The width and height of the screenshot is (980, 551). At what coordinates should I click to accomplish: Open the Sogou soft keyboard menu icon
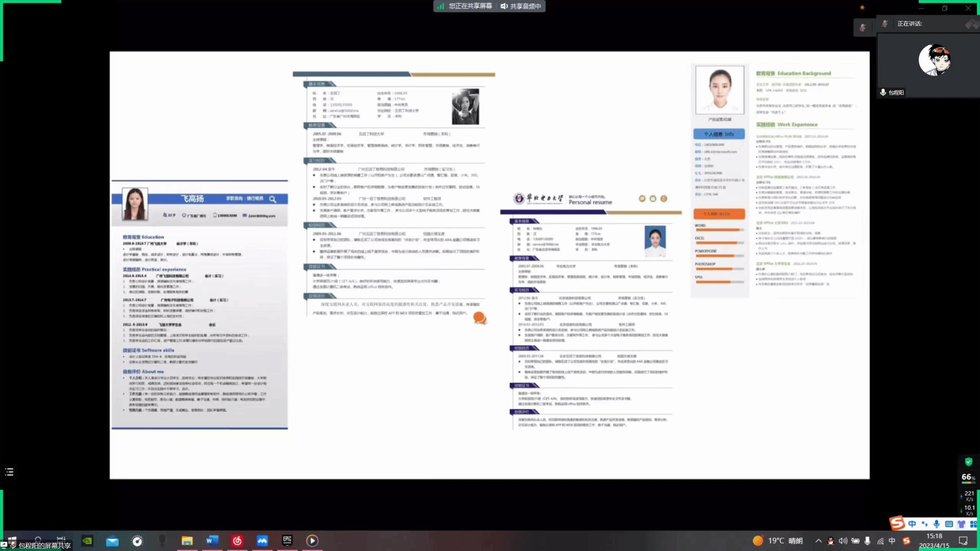(949, 524)
